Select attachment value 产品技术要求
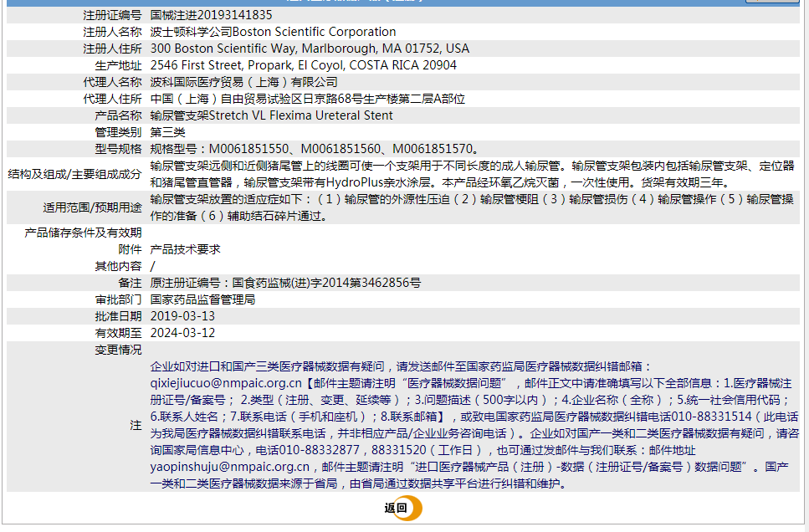The width and height of the screenshot is (809, 532). tap(185, 249)
